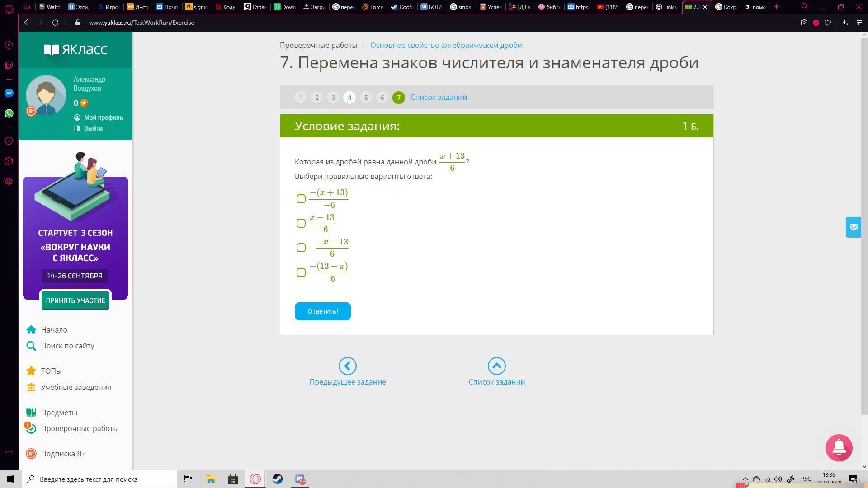This screenshot has width=868, height=488.
Task: Check the (x-13)/-6 answer option
Action: tap(301, 223)
